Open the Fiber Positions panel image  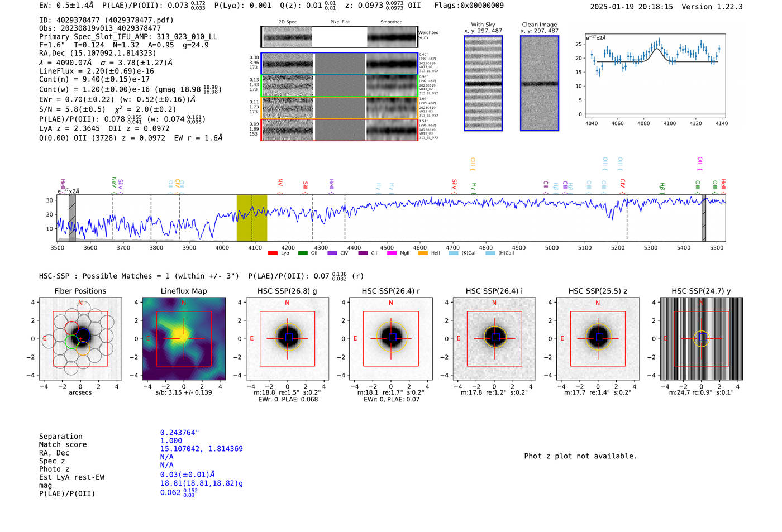pyautogui.click(x=80, y=338)
